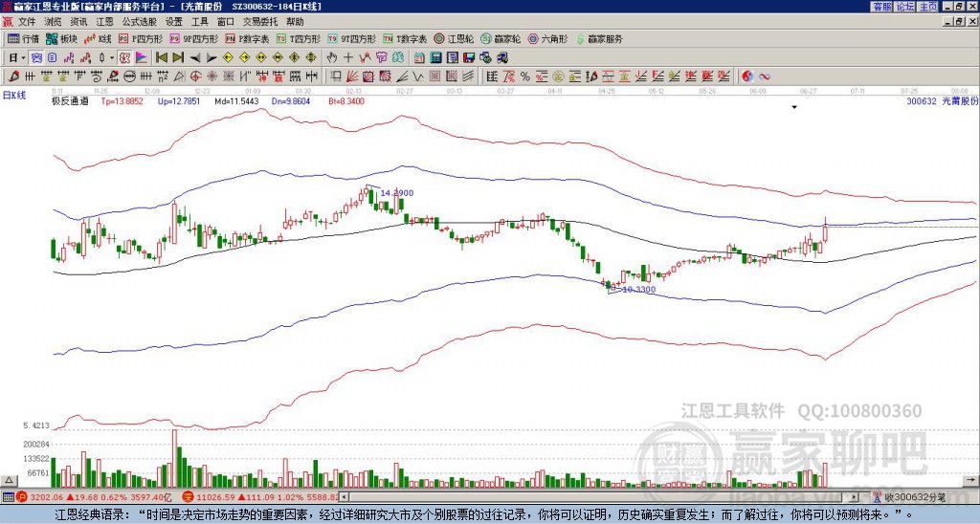Expand the 日 period dropdown

pyautogui.click(x=17, y=58)
